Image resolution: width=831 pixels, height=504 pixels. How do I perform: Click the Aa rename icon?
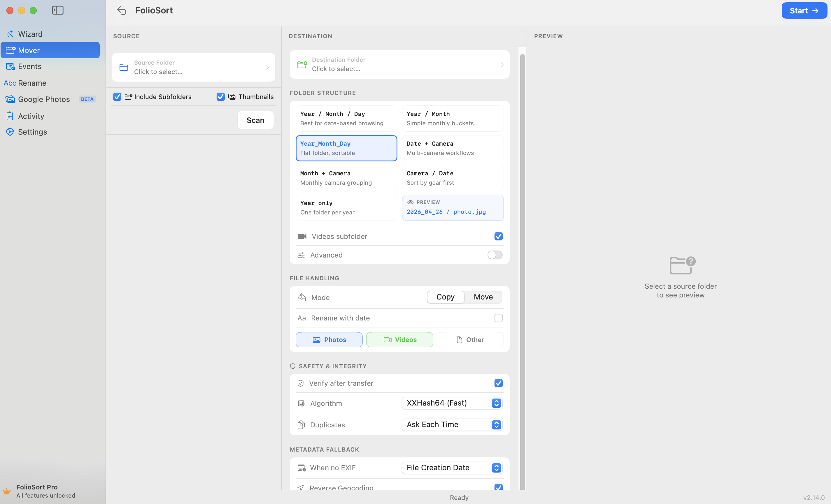[301, 318]
